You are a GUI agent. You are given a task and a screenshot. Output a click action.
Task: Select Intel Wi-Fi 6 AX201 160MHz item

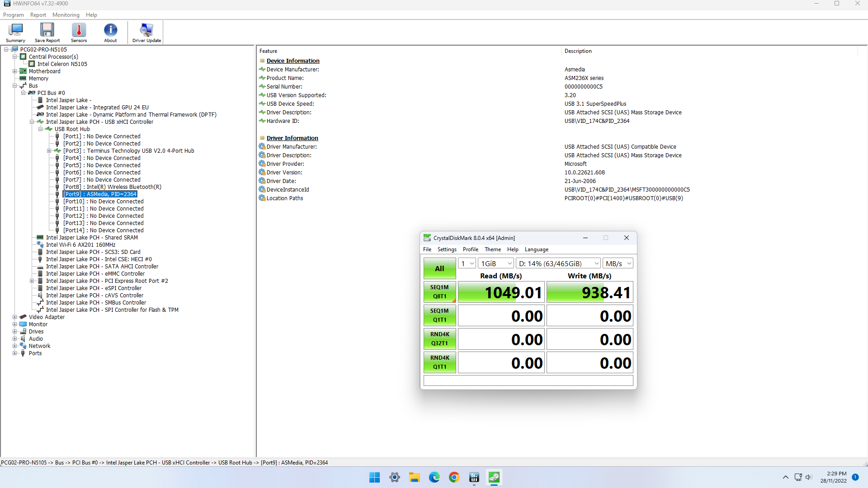pyautogui.click(x=80, y=245)
